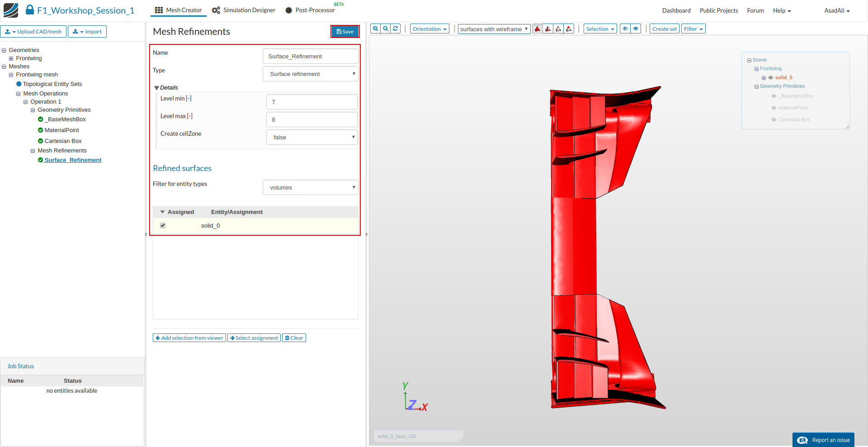
Task: Open the Forum link
Action: click(x=755, y=10)
